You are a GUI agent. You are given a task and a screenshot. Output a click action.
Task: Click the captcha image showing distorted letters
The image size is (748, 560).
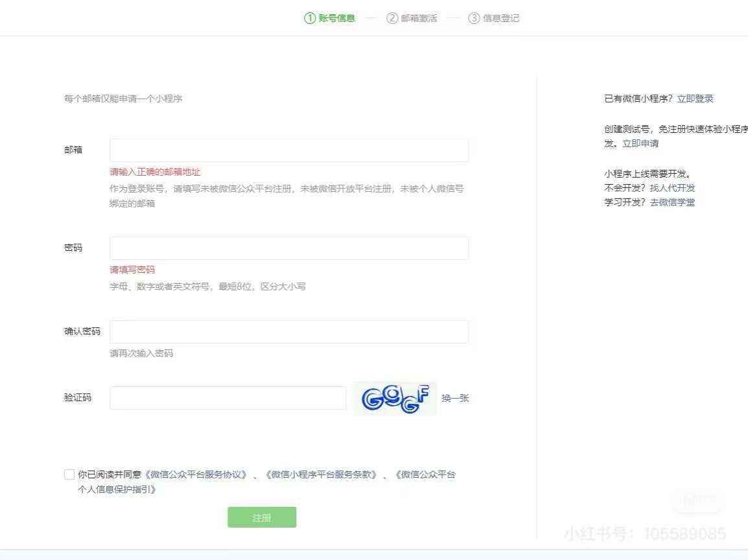tap(395, 397)
